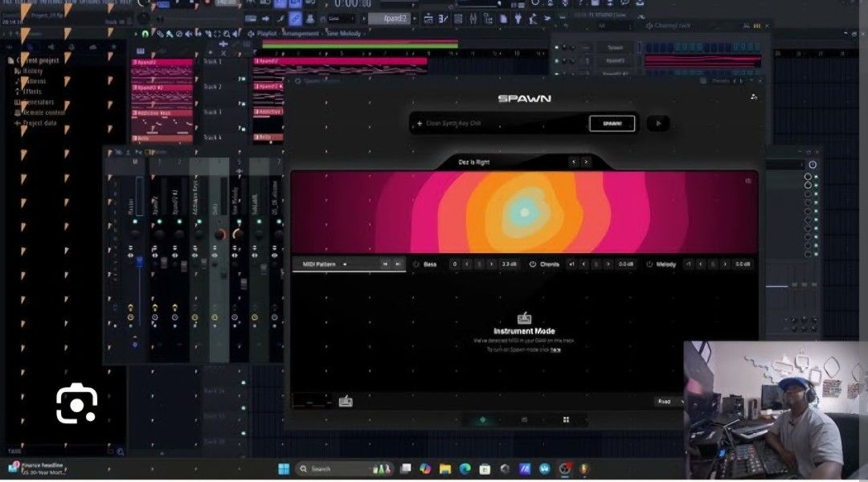Click the Chords dB level value

625,264
